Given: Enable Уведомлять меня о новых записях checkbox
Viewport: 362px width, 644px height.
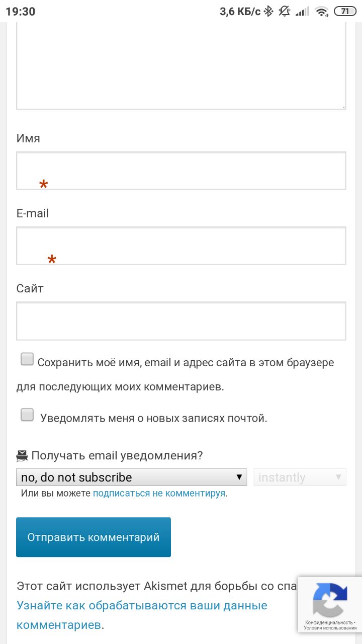Looking at the screenshot, I should click(27, 415).
